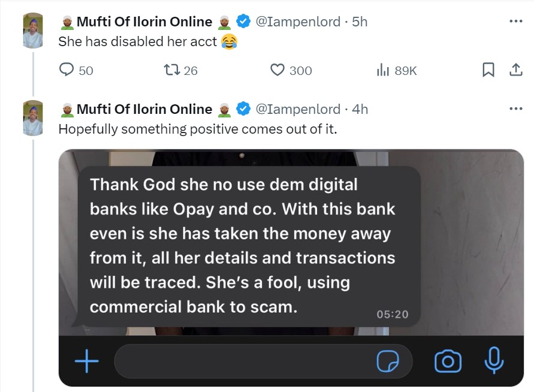
Task: Open the chat screenshot image
Action: click(291, 252)
